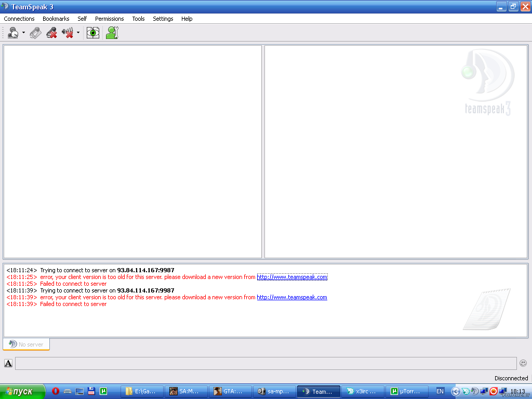Switch to the sa-mp... taskbar window
This screenshot has height=399, width=532.
point(274,392)
